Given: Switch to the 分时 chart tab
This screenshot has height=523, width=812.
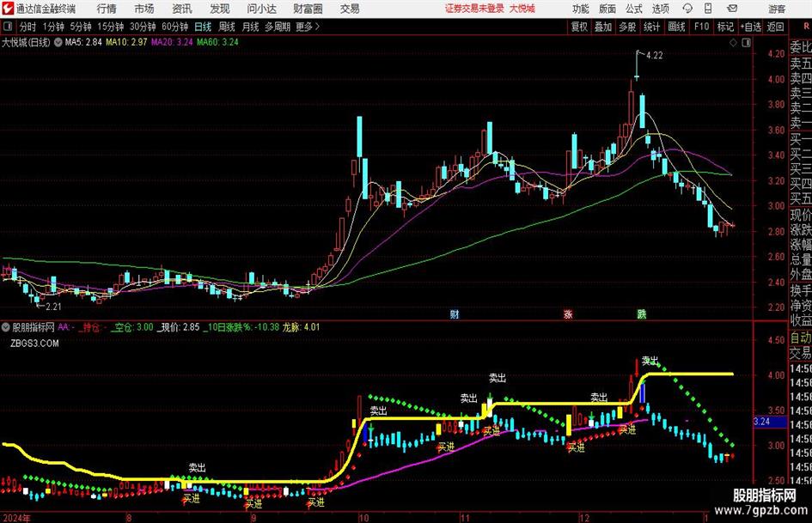Looking at the screenshot, I should click(x=28, y=27).
